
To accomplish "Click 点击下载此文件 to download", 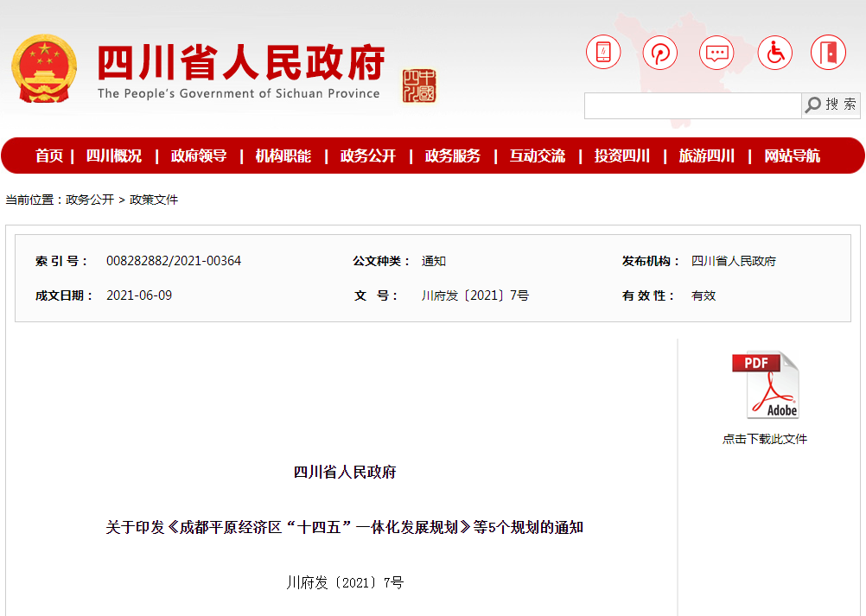I will tap(766, 438).
